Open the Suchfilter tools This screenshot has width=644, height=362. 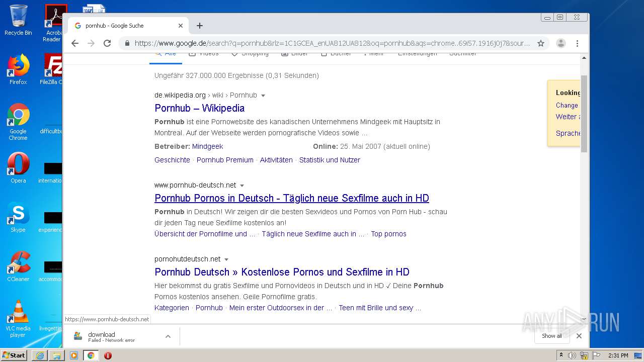coord(463,54)
